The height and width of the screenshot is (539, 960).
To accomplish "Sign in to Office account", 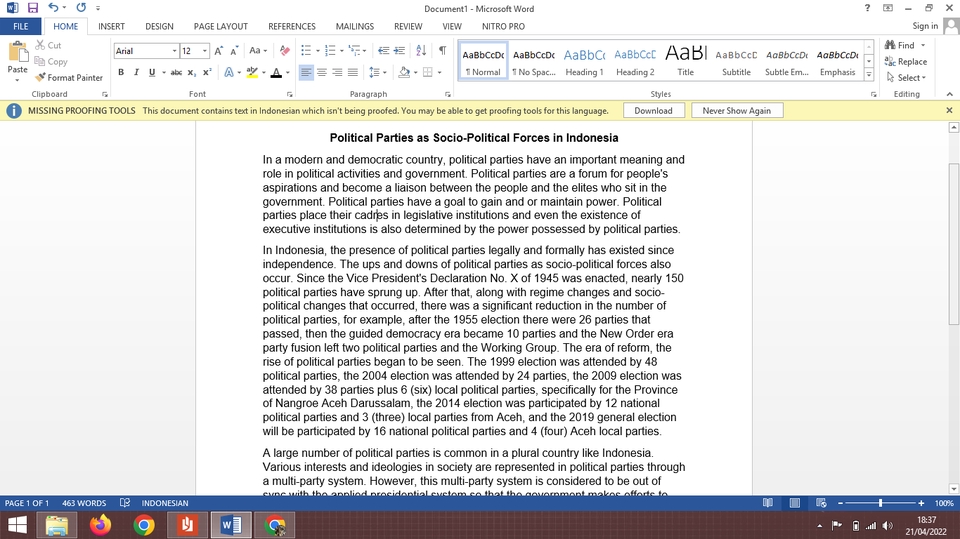I will coord(925,26).
